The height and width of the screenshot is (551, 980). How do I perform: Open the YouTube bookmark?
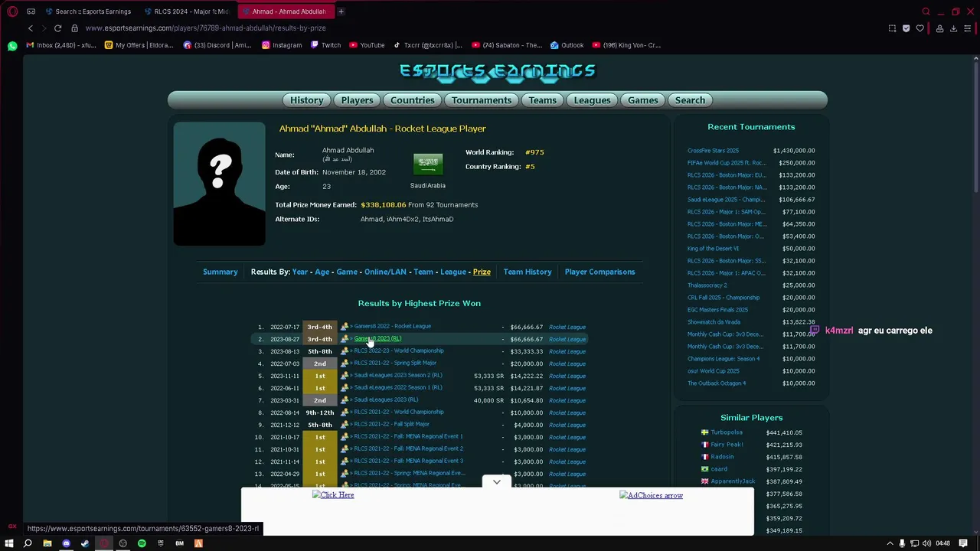[367, 45]
